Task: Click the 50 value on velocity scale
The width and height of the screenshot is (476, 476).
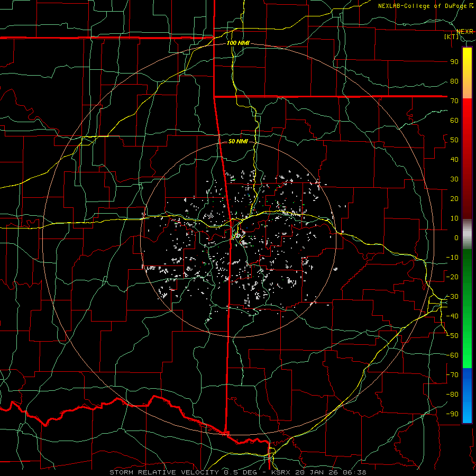Action: (x=454, y=140)
